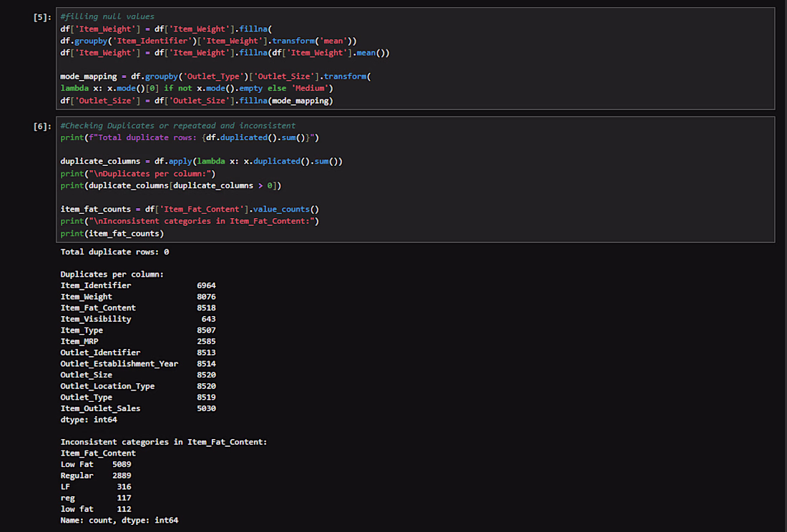Select cell 5 execution prompt
Screen dimensions: 787x532
[42, 17]
